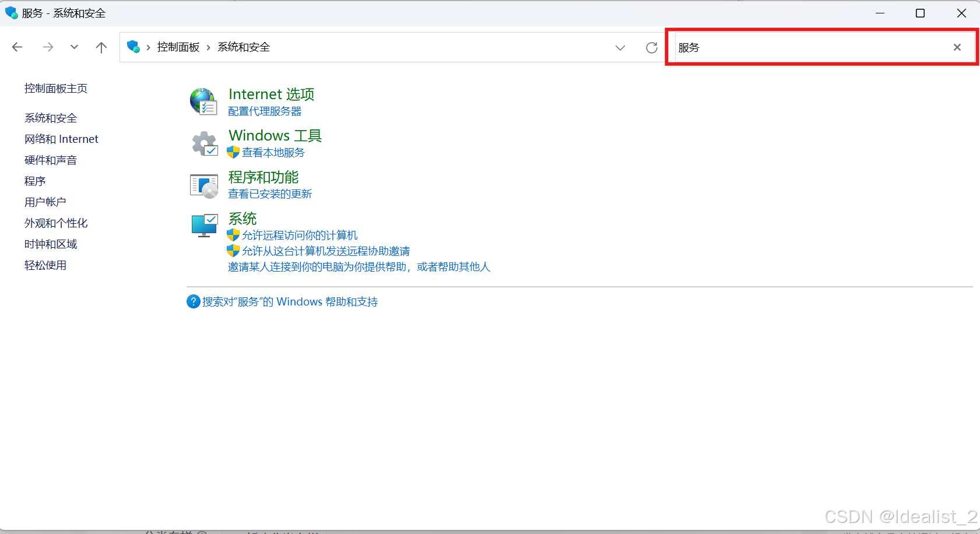Click the Internet 选项 globe icon
The image size is (980, 534).
click(x=203, y=101)
